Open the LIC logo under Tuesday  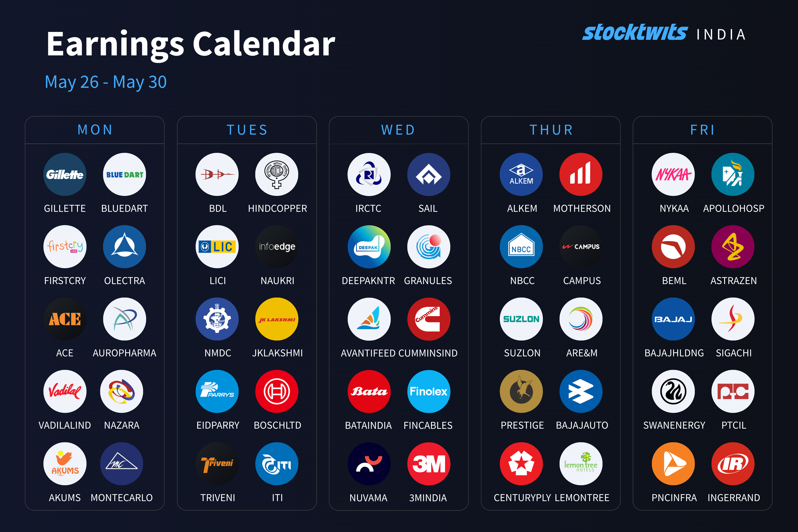point(217,247)
